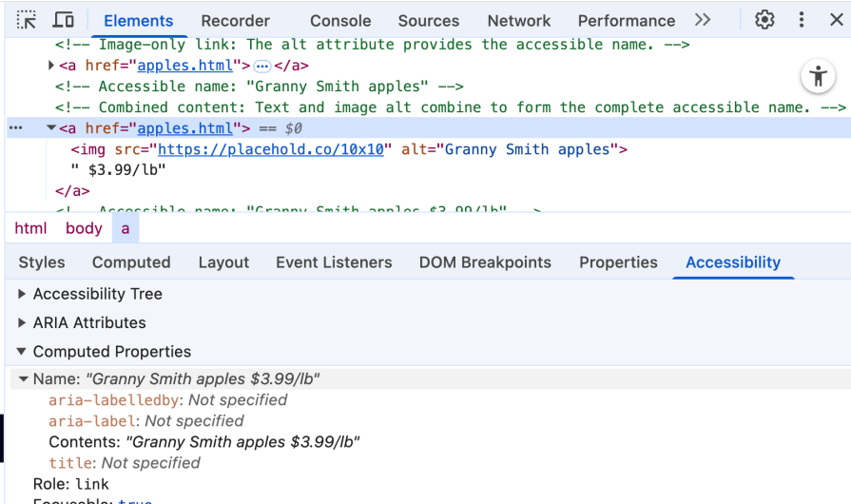Viewport: 851px width, 504px height.
Task: Activate the inspect element picker icon
Action: [26, 20]
